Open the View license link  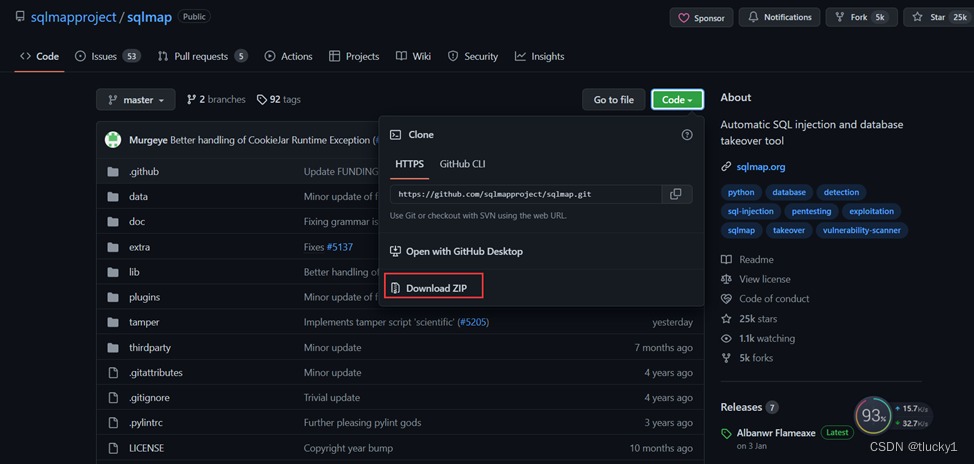point(756,280)
